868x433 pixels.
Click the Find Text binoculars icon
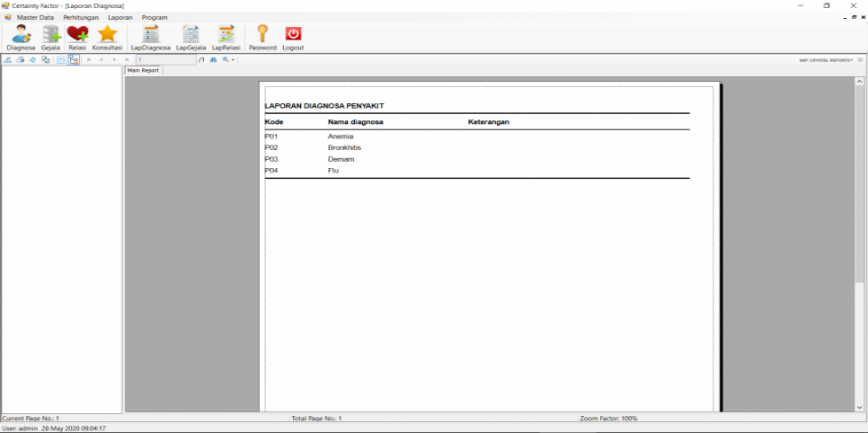[213, 59]
